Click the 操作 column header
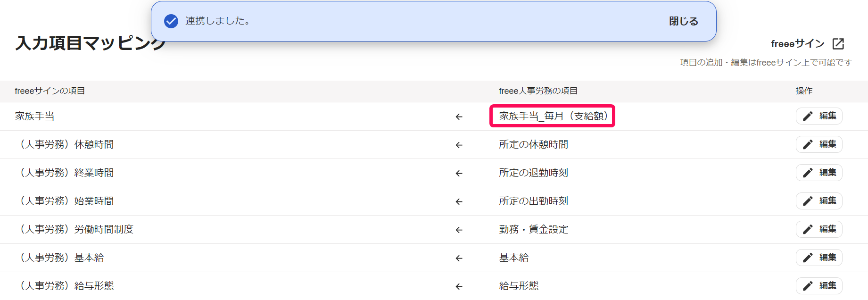Image resolution: width=868 pixels, height=300 pixels. [x=804, y=91]
